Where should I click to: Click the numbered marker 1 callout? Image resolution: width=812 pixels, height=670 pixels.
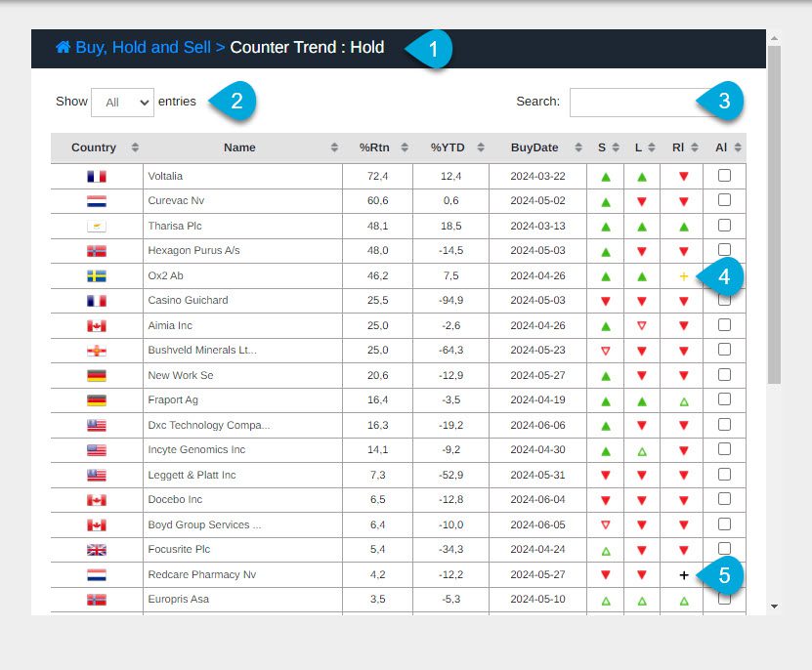431,49
